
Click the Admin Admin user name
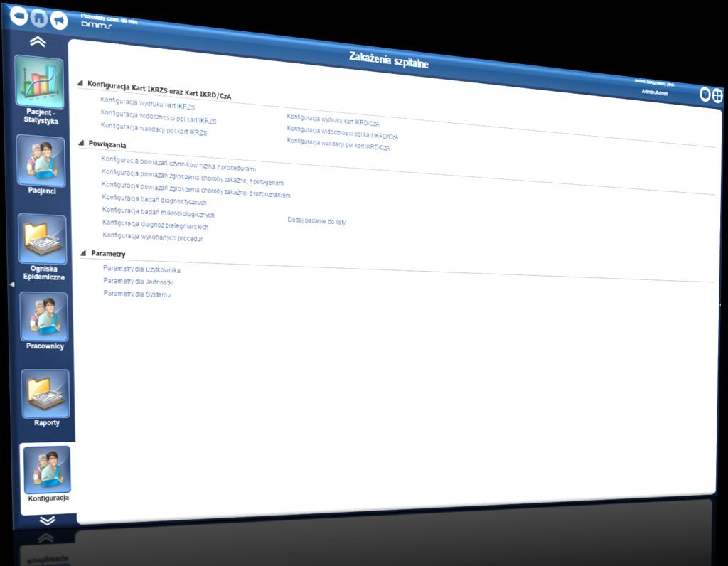tap(655, 92)
